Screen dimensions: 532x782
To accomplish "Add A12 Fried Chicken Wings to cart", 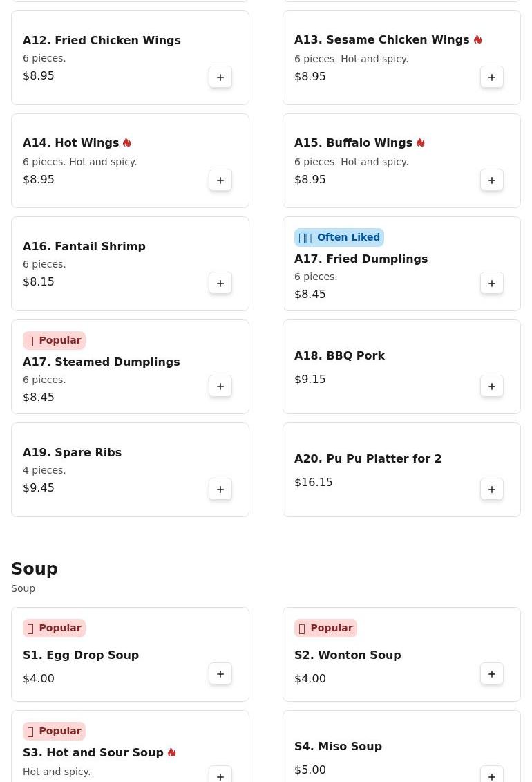I will click(x=220, y=77).
